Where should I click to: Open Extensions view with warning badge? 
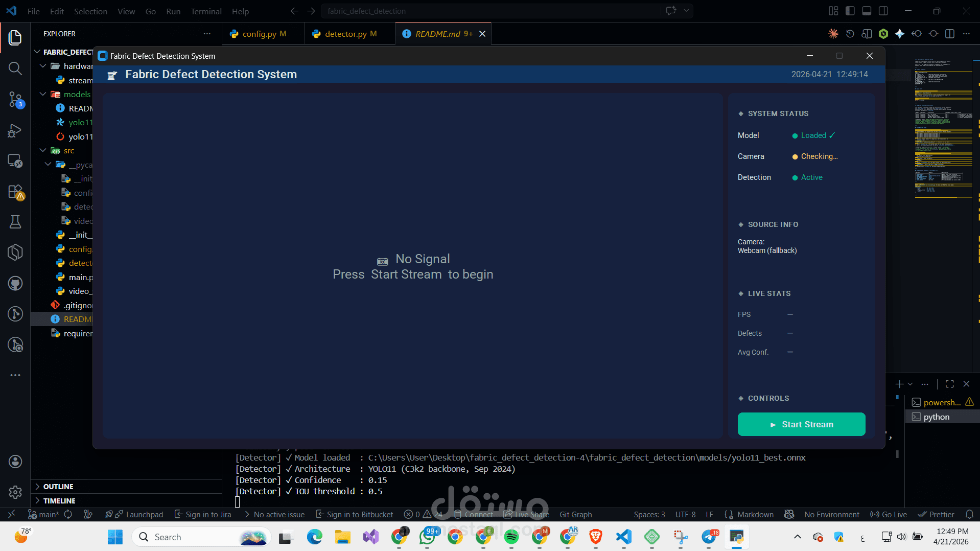[15, 192]
